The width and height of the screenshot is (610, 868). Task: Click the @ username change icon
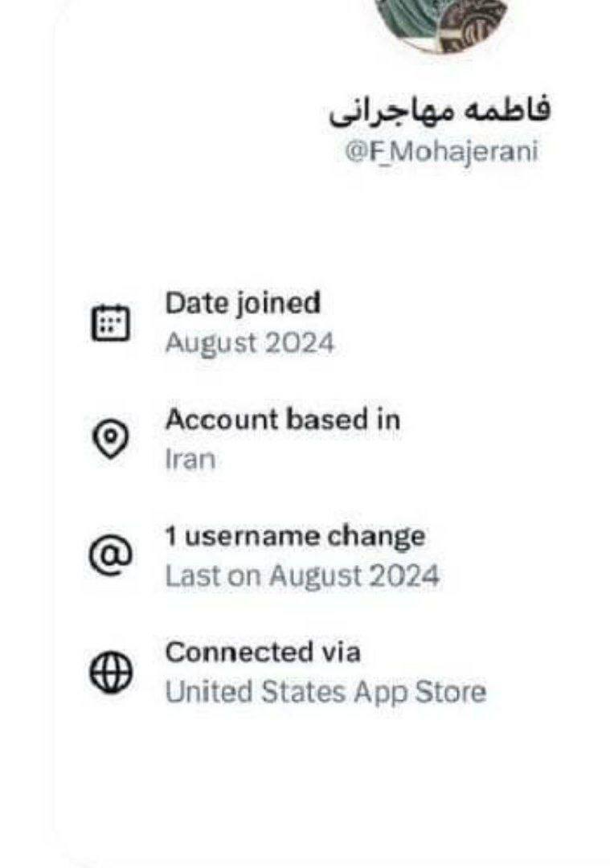110,556
